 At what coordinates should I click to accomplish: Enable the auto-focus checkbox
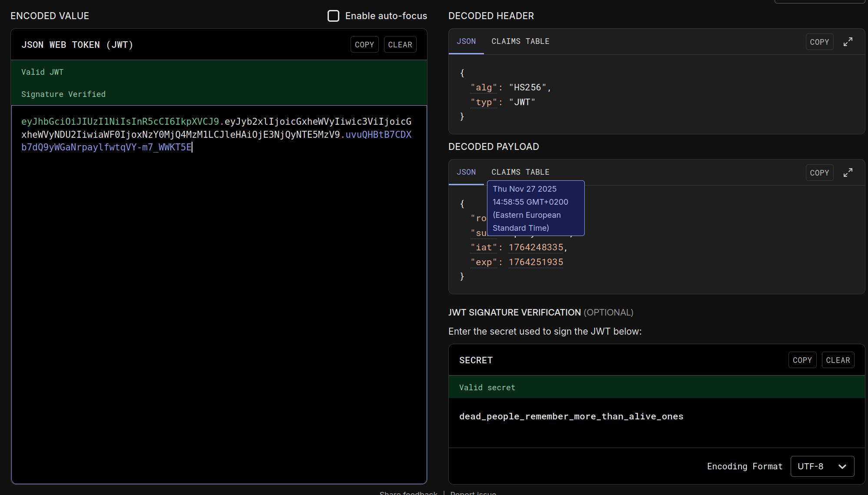coord(333,16)
